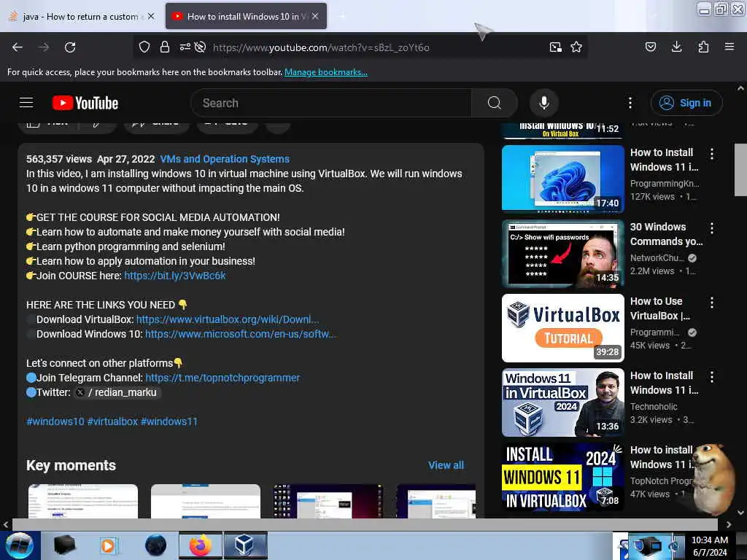Open options for 'How to Use VirtualBox' video
The image size is (747, 560).
click(x=712, y=303)
